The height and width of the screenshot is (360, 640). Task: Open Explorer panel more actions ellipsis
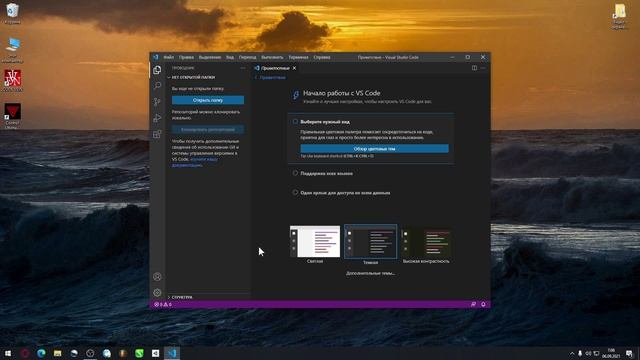tap(243, 68)
